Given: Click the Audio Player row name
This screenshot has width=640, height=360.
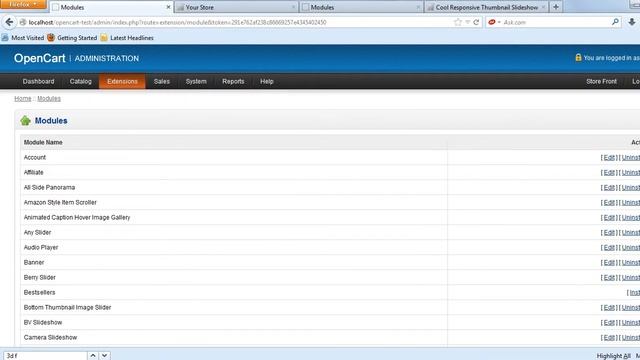Looking at the screenshot, I should (x=41, y=248).
